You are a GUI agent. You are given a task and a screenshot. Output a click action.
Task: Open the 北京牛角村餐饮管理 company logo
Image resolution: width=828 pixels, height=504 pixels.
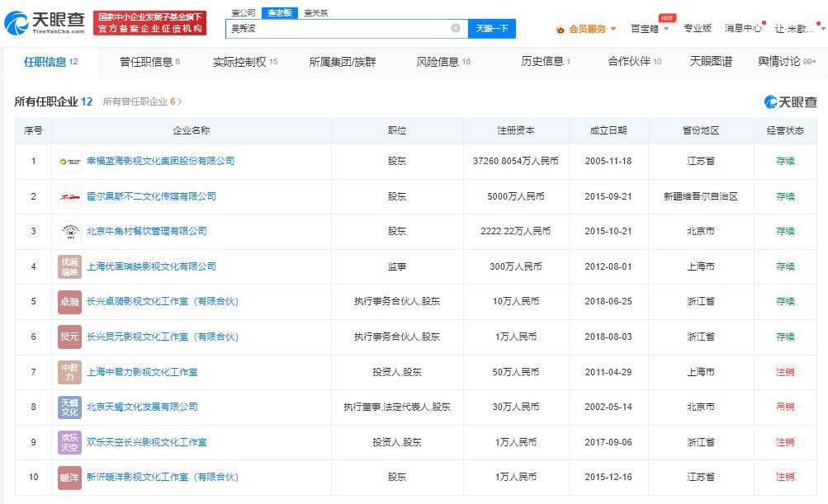69,231
